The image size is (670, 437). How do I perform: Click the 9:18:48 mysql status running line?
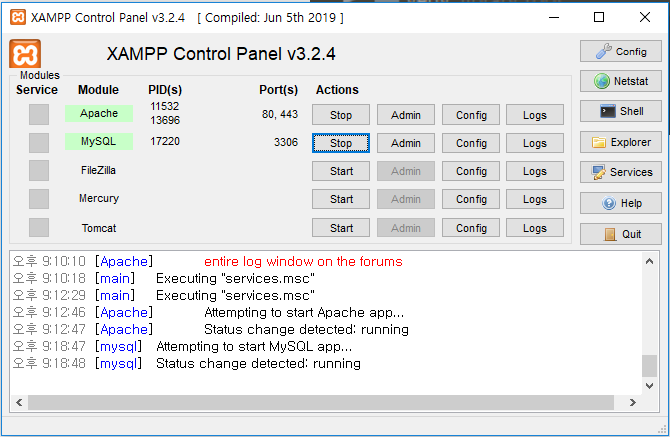(x=187, y=364)
